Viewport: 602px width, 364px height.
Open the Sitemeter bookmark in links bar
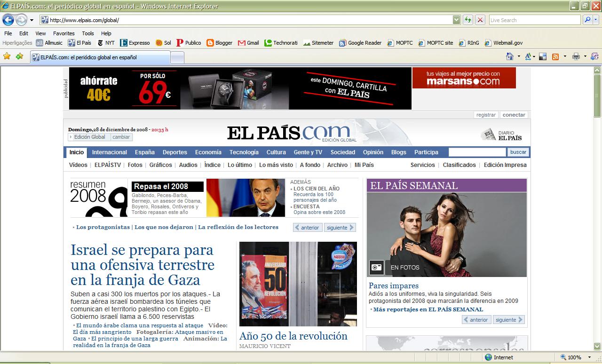click(318, 43)
